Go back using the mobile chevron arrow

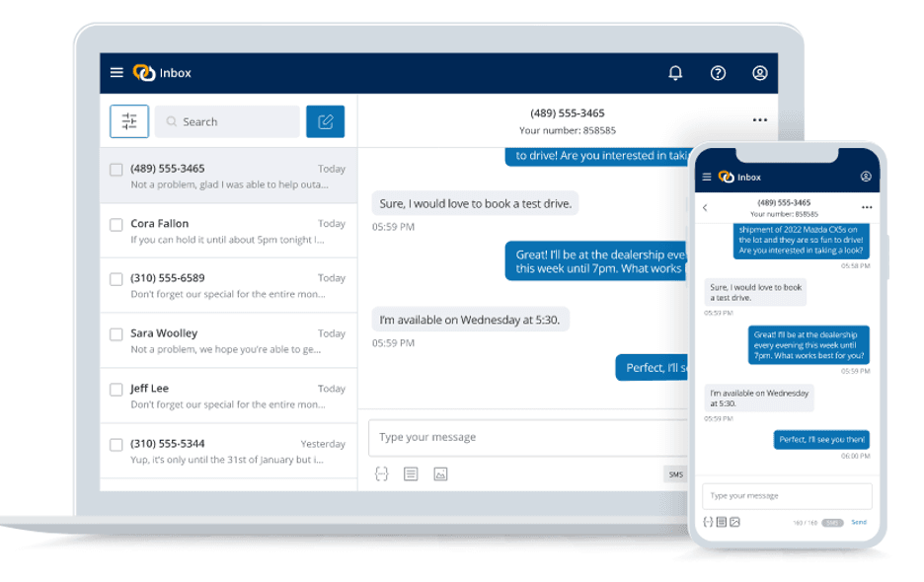point(707,207)
